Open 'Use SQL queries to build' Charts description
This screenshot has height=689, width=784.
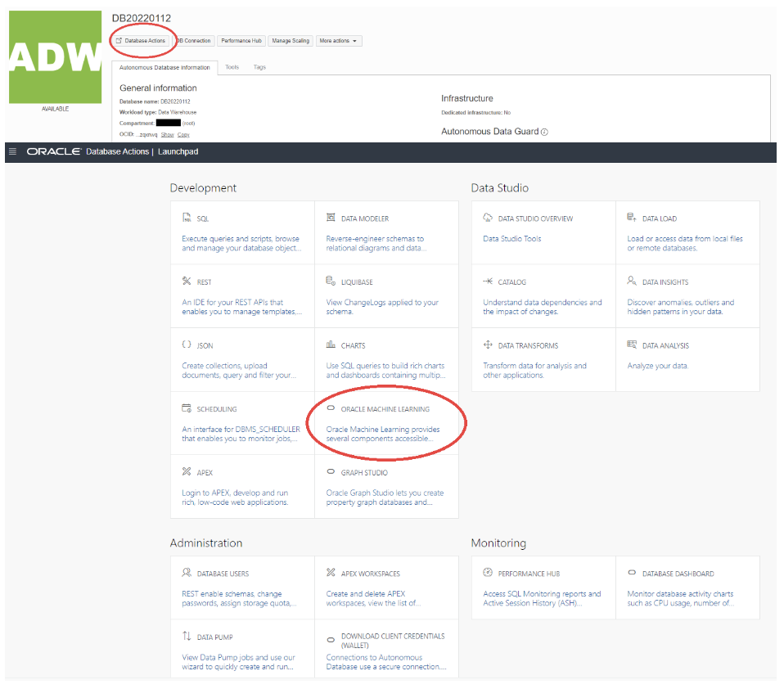click(385, 371)
